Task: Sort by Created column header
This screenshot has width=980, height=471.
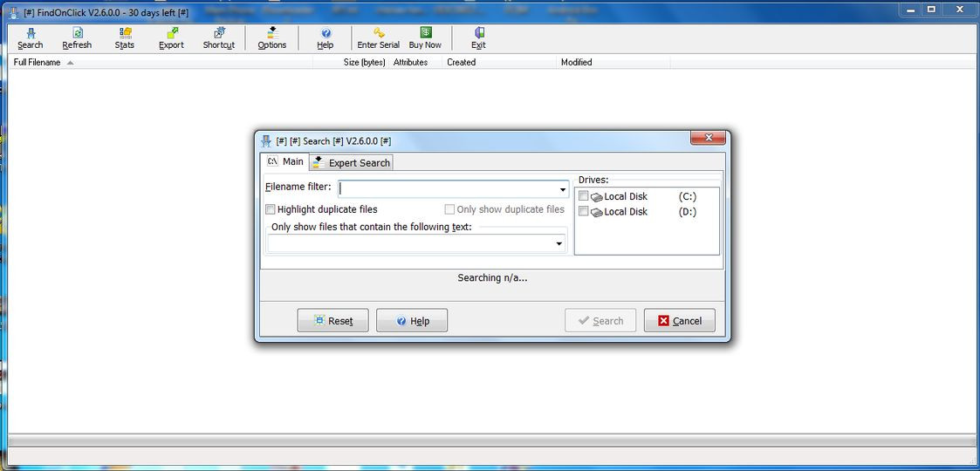Action: pyautogui.click(x=499, y=63)
